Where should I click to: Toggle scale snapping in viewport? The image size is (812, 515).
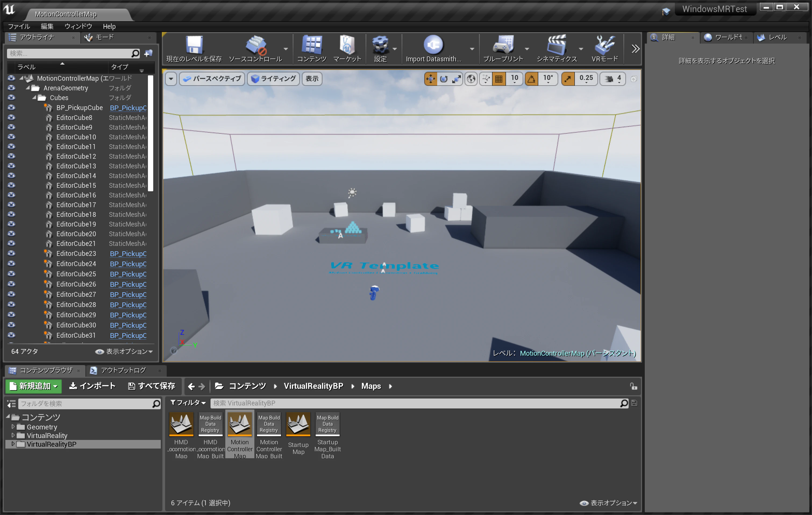(x=568, y=79)
